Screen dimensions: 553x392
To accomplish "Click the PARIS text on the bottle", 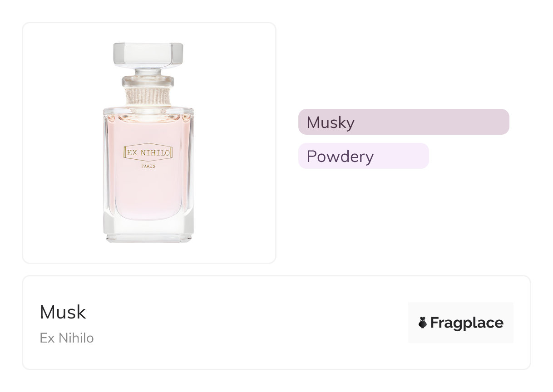I will (148, 167).
